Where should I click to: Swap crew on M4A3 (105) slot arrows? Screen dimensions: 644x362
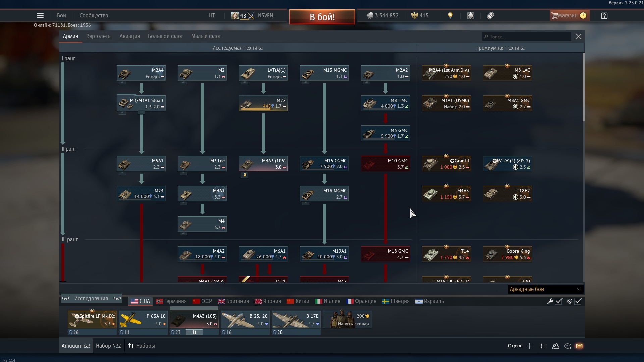coord(194,332)
